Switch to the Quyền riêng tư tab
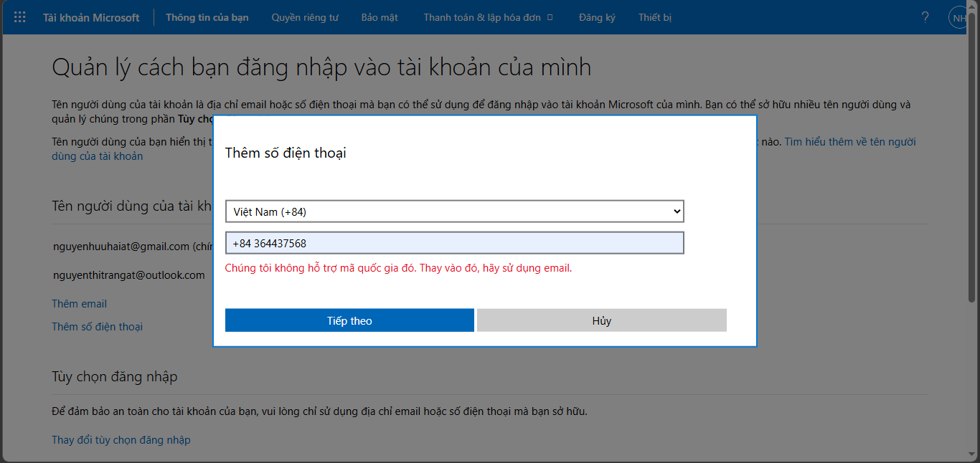The image size is (980, 463). tap(305, 17)
